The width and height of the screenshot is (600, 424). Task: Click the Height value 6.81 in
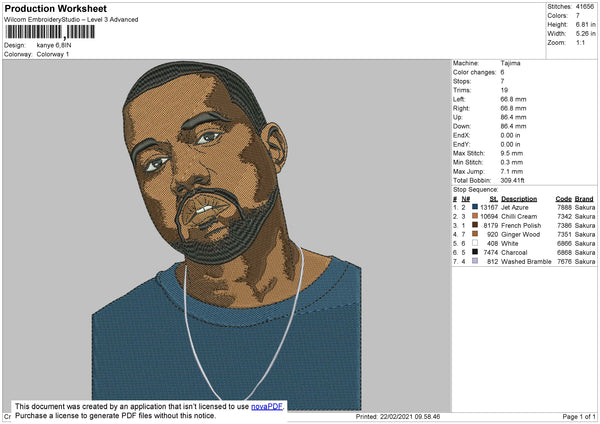(585, 24)
